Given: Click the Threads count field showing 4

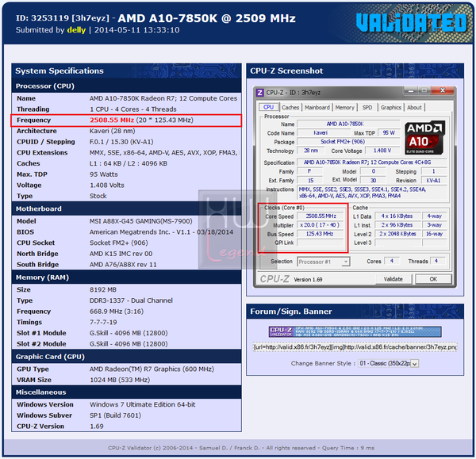Looking at the screenshot, I should point(436,261).
